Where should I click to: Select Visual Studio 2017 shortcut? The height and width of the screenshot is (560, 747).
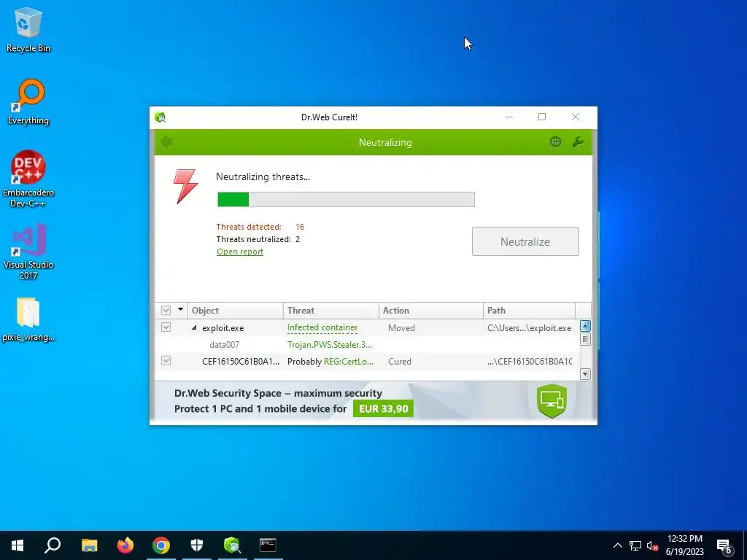[28, 251]
